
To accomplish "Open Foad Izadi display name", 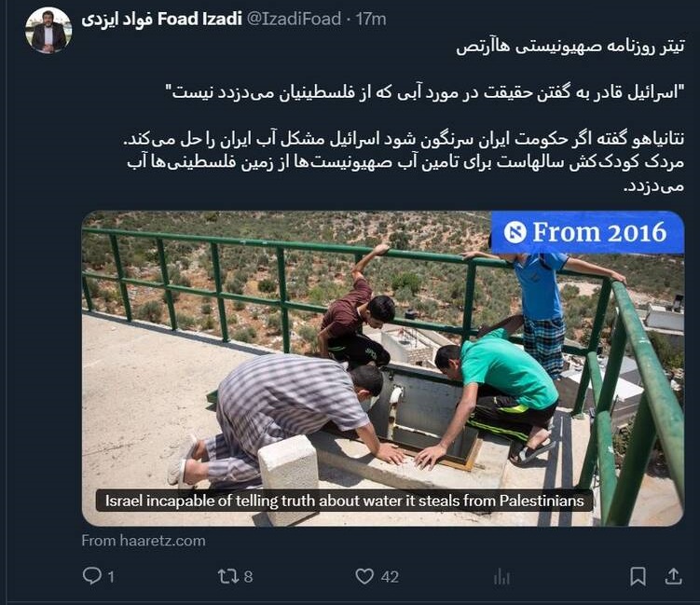I will pos(161,20).
